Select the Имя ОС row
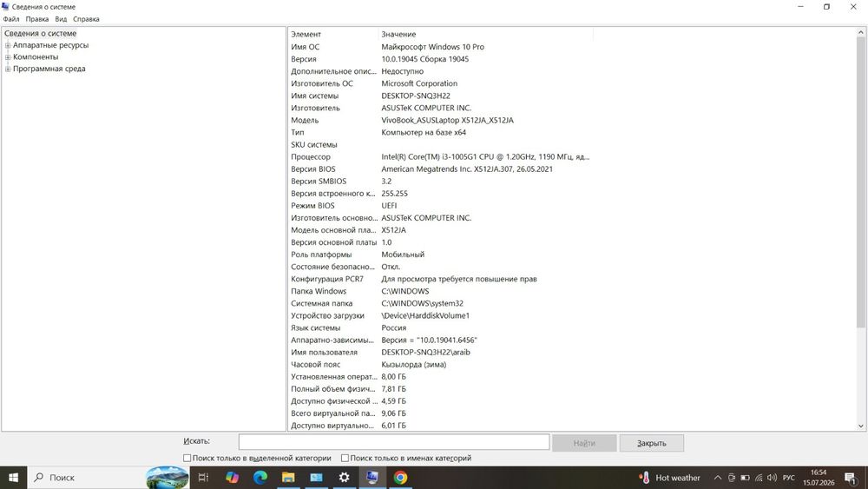The image size is (868, 489). [x=441, y=47]
